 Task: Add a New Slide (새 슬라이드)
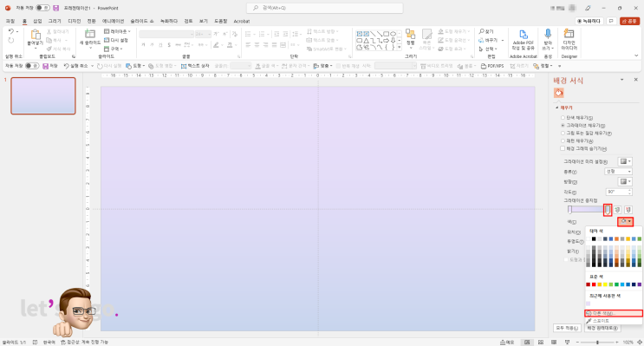coord(90,35)
